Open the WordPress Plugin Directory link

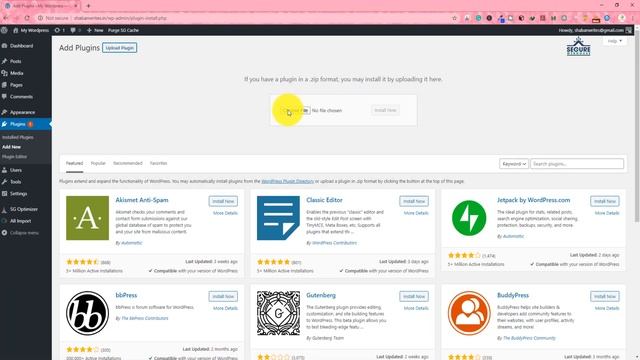coord(288,181)
